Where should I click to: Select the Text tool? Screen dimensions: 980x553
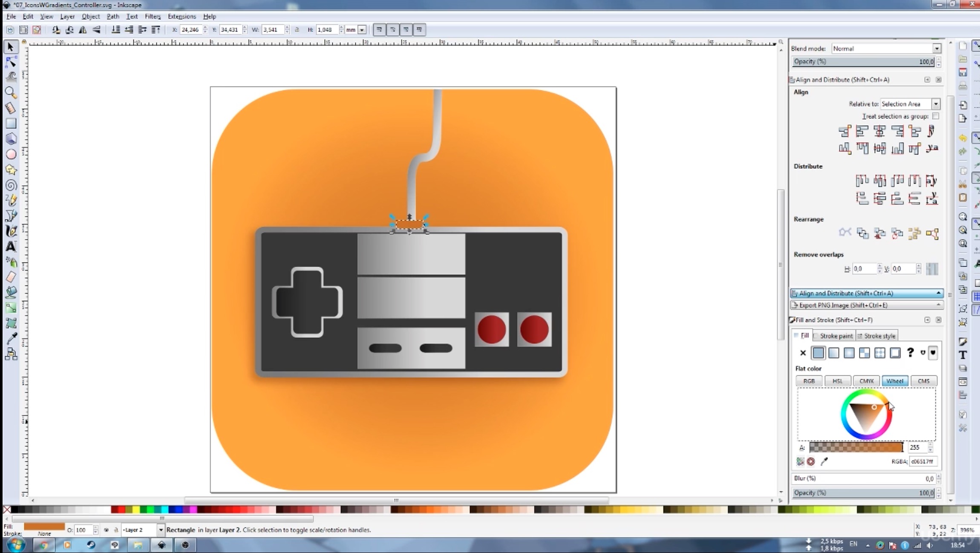click(x=10, y=246)
